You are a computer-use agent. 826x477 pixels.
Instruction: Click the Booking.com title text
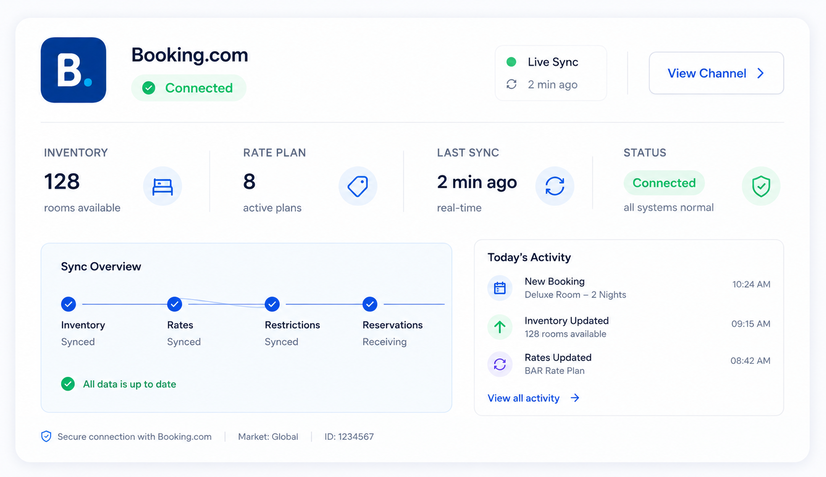tap(189, 55)
